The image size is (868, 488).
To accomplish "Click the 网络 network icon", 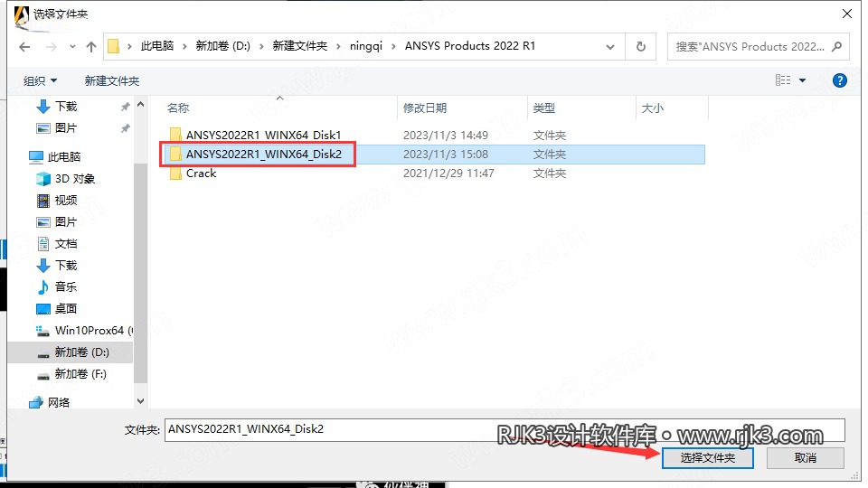I will click(36, 403).
